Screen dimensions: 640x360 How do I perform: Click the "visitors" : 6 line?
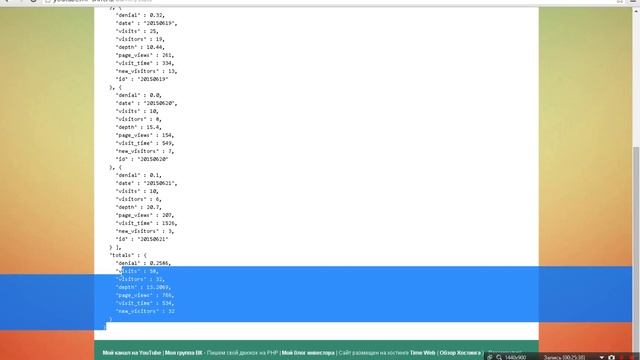click(x=139, y=199)
